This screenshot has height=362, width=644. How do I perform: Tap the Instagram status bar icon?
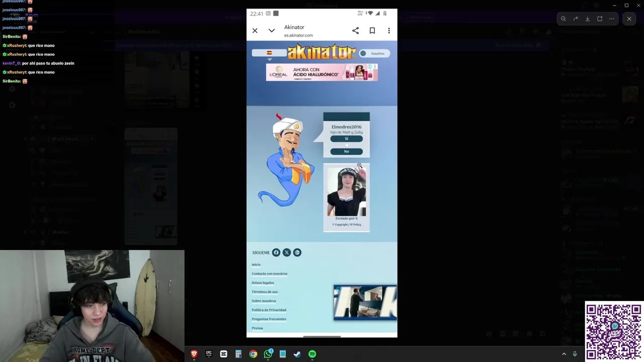[268, 14]
